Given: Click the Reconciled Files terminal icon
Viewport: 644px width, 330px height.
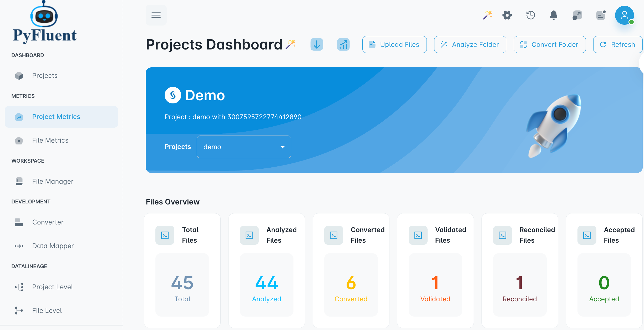Looking at the screenshot, I should 503,235.
